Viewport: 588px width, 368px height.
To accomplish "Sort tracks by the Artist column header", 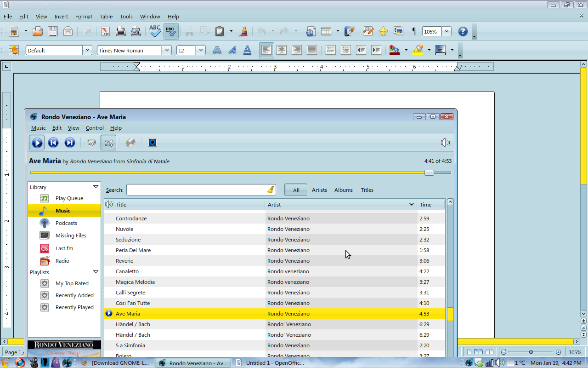I will pyautogui.click(x=341, y=205).
